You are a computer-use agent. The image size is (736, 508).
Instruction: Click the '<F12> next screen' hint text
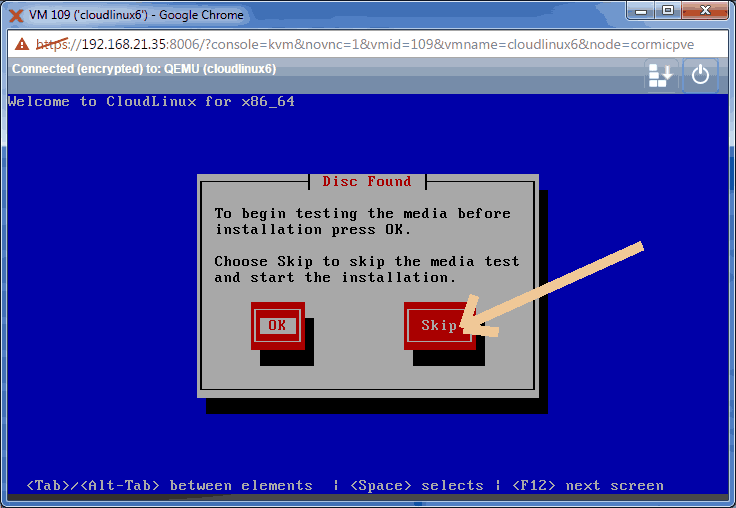(588, 485)
